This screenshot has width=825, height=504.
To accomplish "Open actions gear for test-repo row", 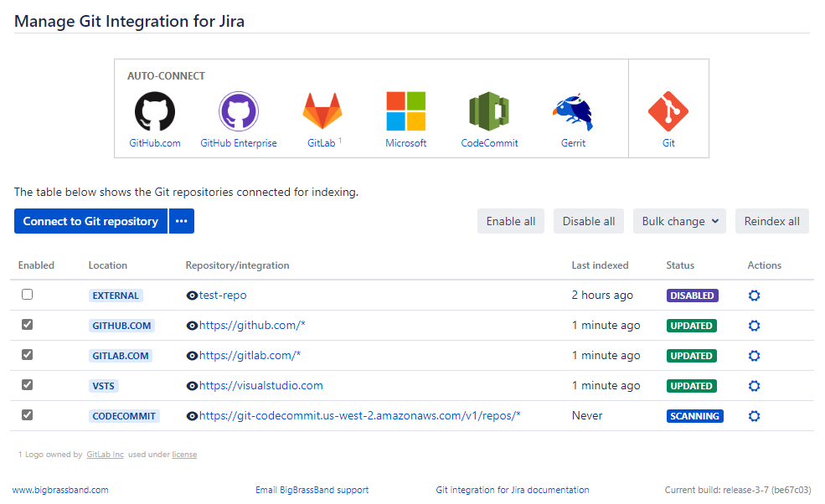I will tap(754, 296).
